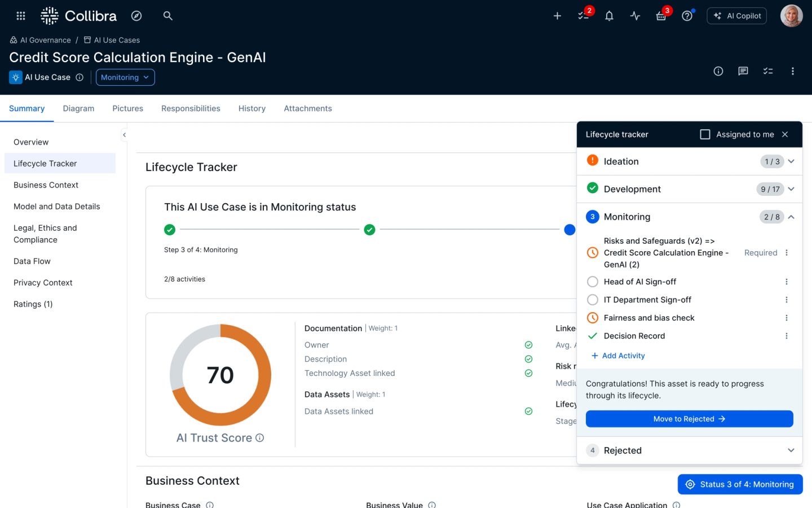Click Move to Rejected button
Viewport: 812px width, 508px height.
[x=689, y=419]
